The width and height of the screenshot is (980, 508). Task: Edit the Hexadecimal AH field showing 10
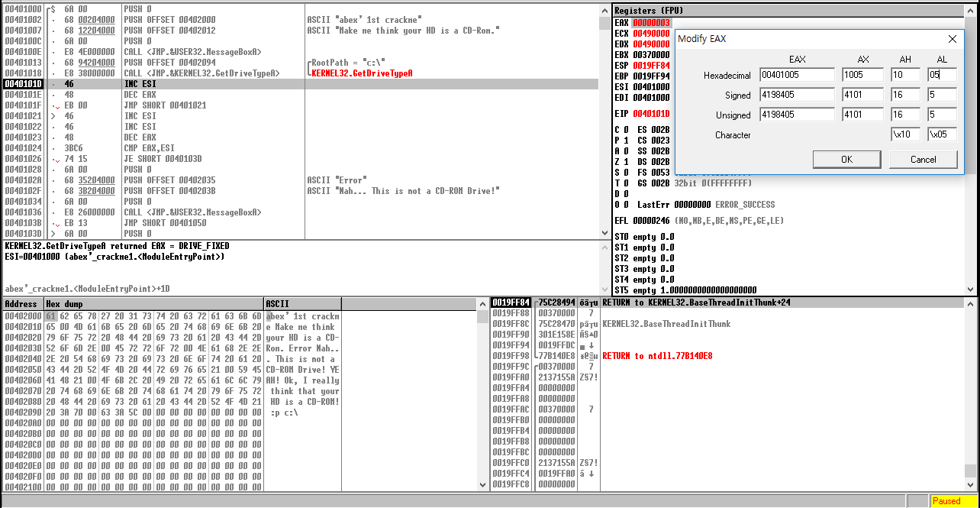pos(905,75)
